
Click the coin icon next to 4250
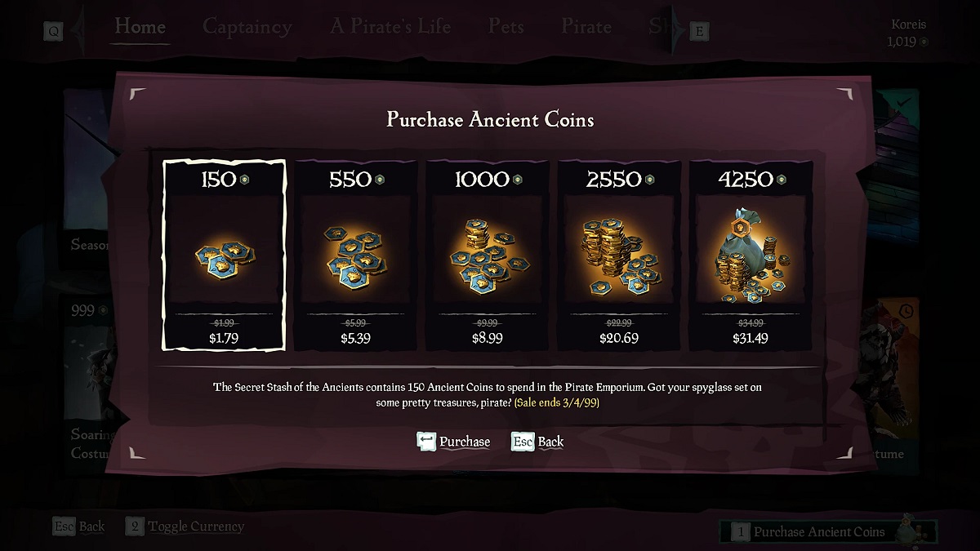coord(782,180)
